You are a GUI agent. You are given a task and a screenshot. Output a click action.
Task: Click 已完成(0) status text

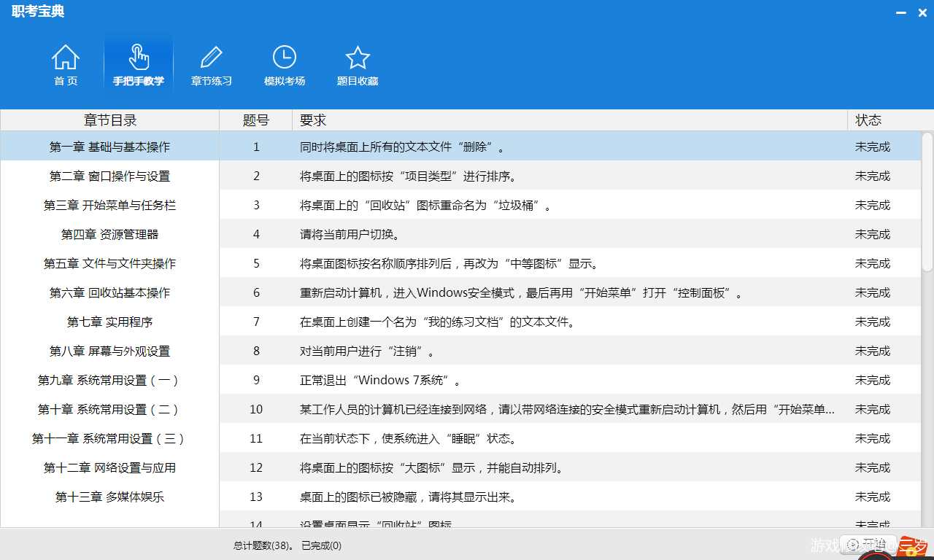321,545
